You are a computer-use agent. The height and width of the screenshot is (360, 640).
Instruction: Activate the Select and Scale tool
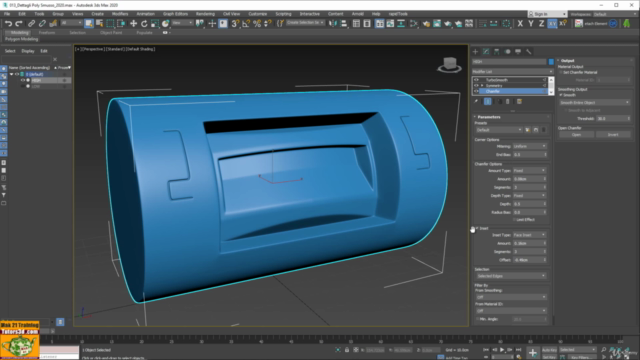155,24
